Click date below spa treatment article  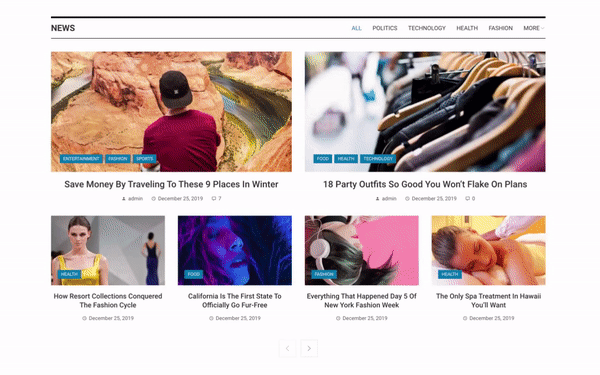pos(489,318)
